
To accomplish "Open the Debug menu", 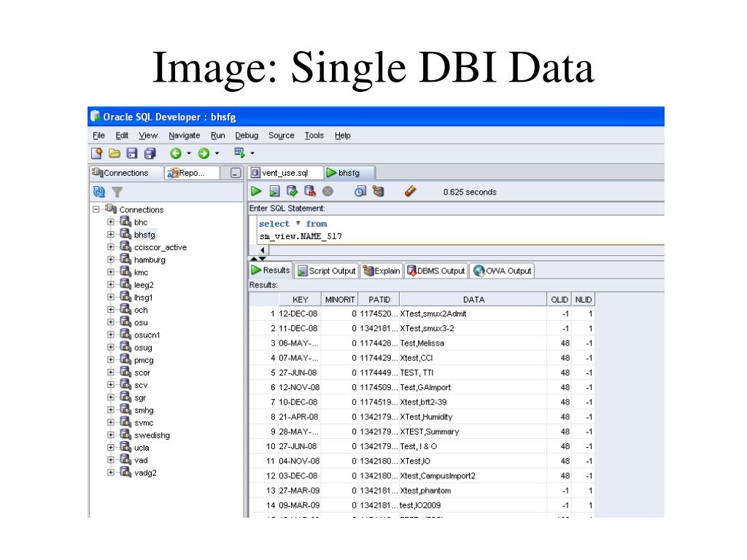I will pos(247,135).
